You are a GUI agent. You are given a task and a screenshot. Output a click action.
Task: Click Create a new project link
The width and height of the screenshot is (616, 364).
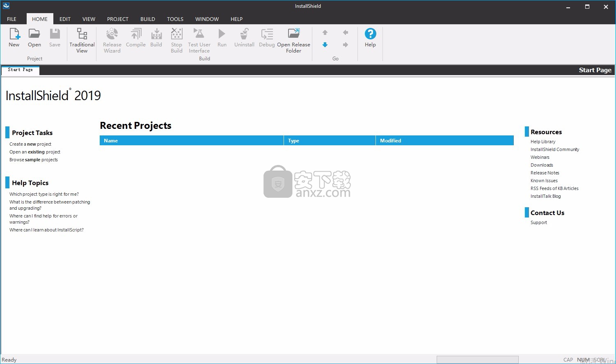tap(30, 144)
